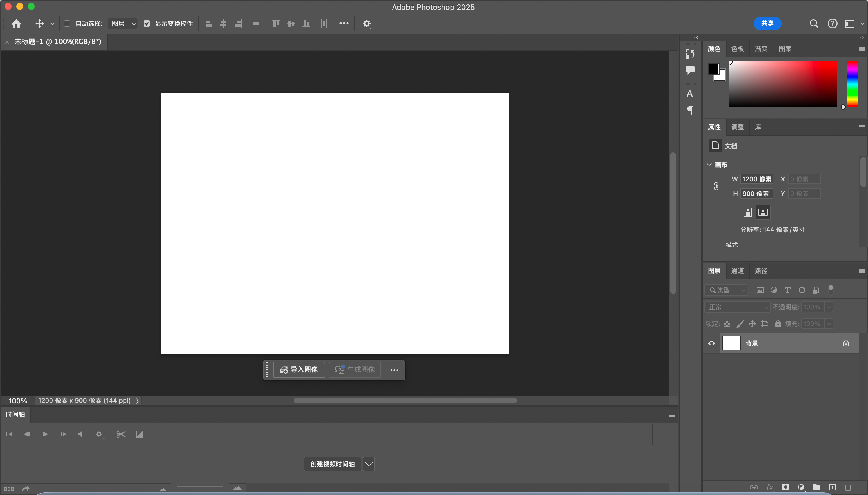Uncheck Show Transform Controls (显示变换控件)
Viewport: 868px width, 495px height.
click(x=146, y=23)
